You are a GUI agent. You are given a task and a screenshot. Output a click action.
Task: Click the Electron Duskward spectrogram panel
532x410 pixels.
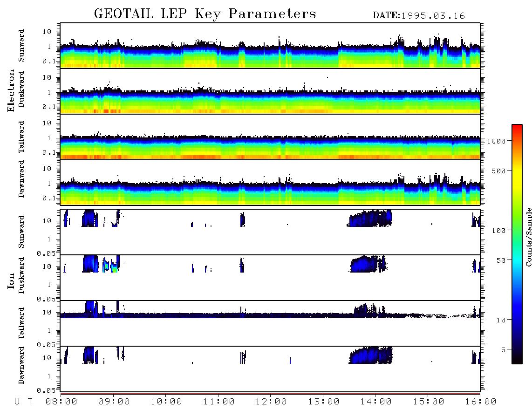(270, 91)
